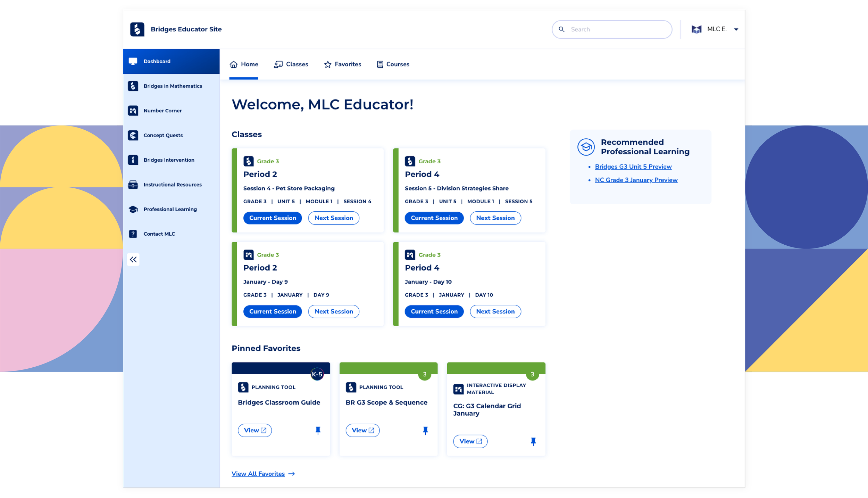
Task: Switch to the Classes tab
Action: pyautogui.click(x=291, y=64)
